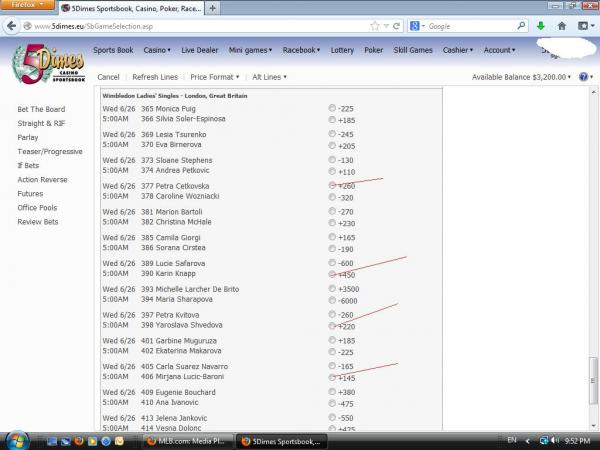
Task: Click the browser back arrow button
Action: pos(12,26)
